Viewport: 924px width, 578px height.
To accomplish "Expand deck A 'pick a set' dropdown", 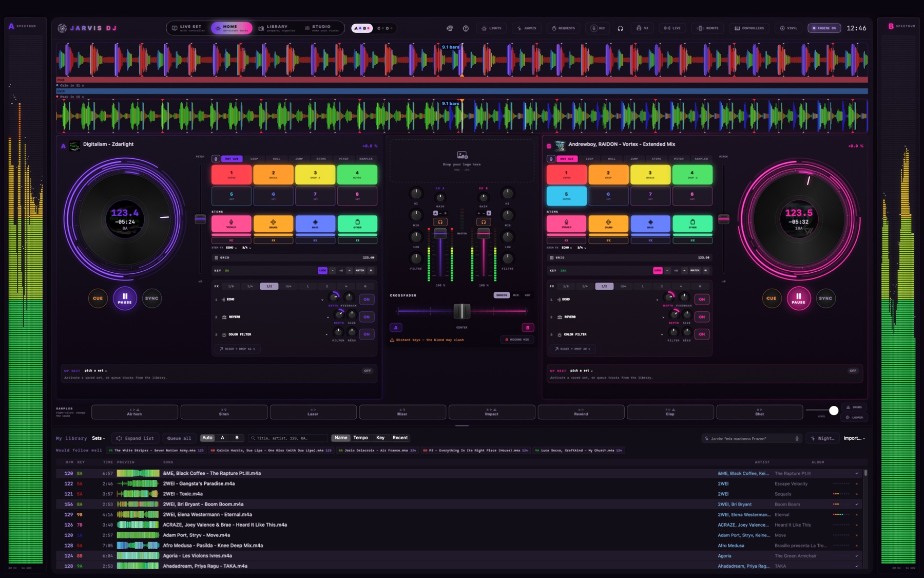I will 95,370.
